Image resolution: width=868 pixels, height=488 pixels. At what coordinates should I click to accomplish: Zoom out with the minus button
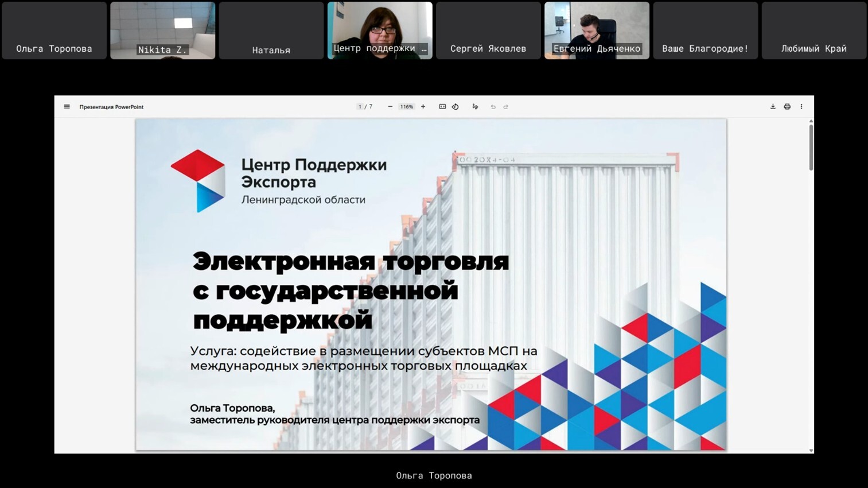[x=390, y=107]
